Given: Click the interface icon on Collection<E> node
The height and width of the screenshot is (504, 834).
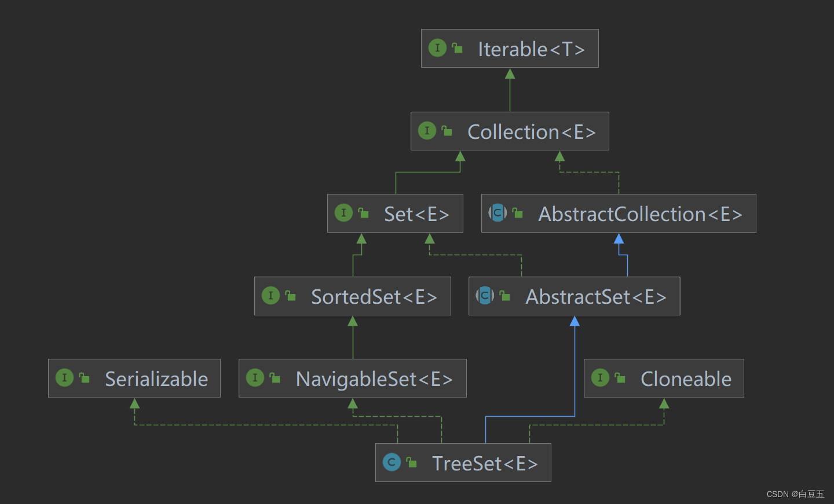Looking at the screenshot, I should point(427,131).
